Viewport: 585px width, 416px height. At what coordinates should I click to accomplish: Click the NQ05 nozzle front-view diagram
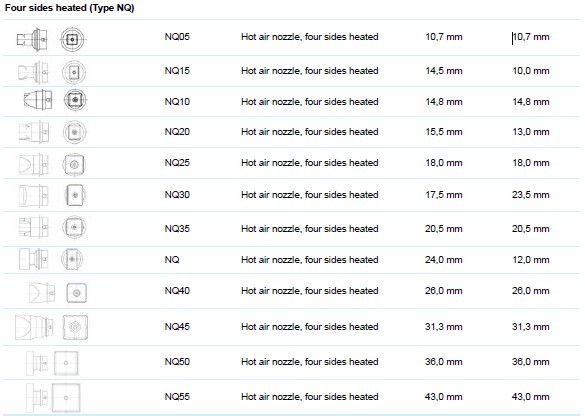coord(73,39)
